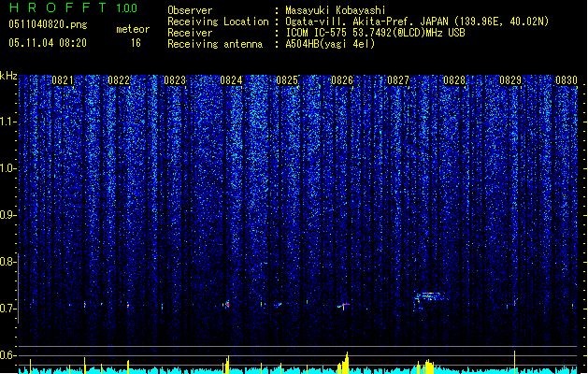Screen dimensions: 588x374
Task: Click the 0.7 kHz axis tick label
Action: click(8, 309)
